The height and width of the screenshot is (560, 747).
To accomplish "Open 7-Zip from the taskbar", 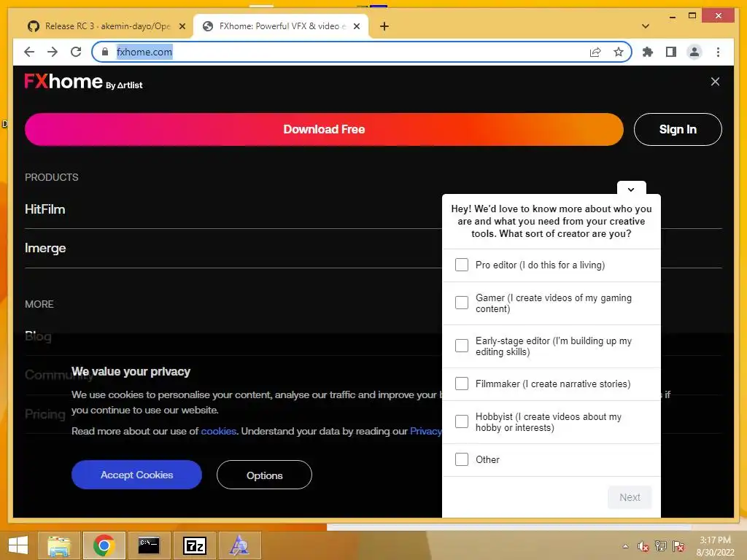I will (x=194, y=545).
